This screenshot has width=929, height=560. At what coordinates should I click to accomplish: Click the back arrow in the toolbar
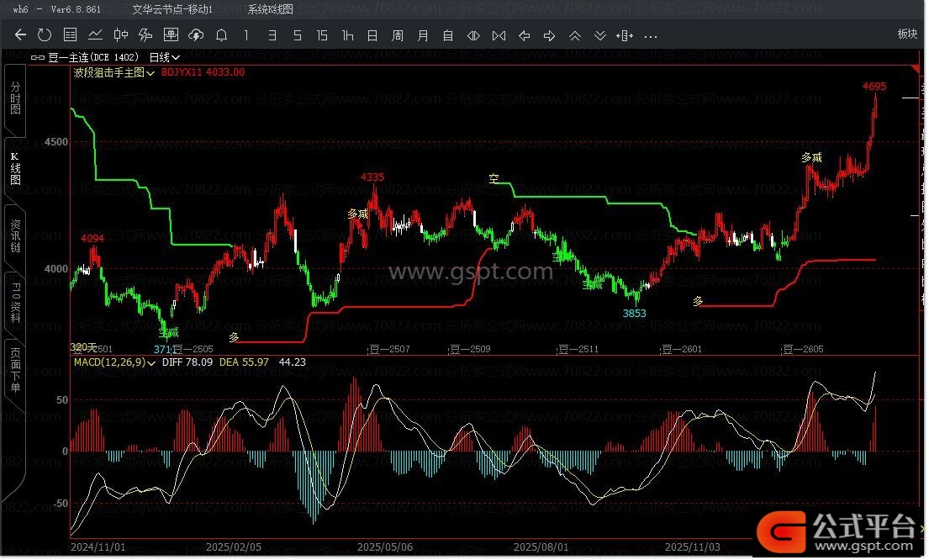[x=20, y=35]
